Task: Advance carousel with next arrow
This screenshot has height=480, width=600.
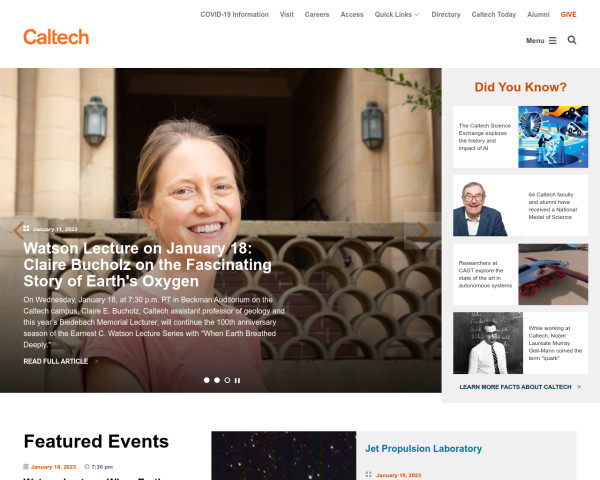Action: coord(422,231)
